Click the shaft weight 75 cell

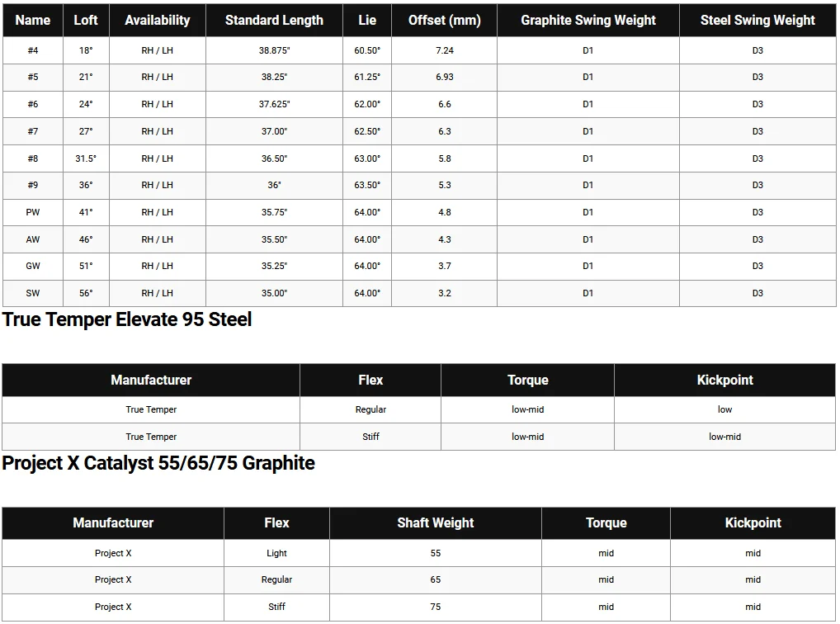pos(435,607)
